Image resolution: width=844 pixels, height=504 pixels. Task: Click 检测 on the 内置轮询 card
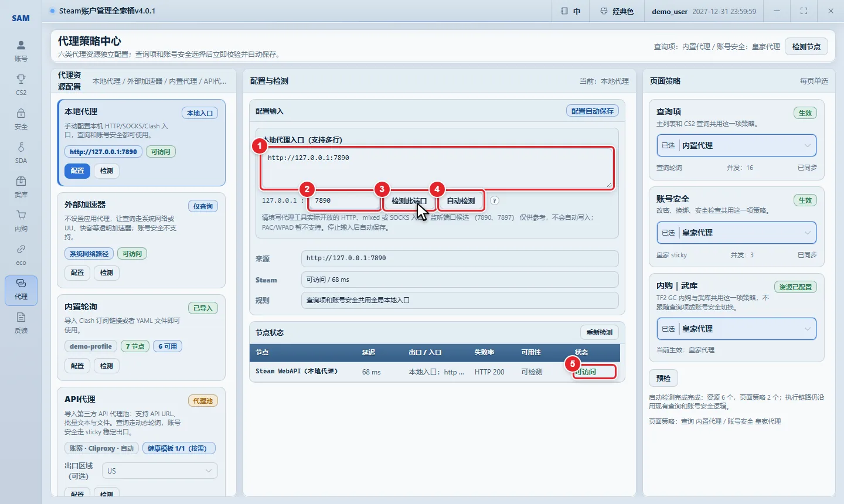tap(107, 366)
